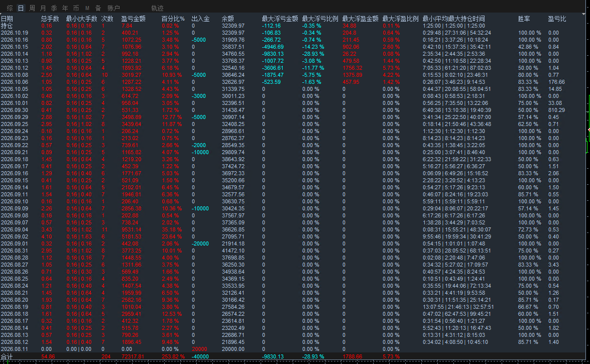This screenshot has width=590, height=364.
Task: Click the M tab
Action: pos(87,8)
